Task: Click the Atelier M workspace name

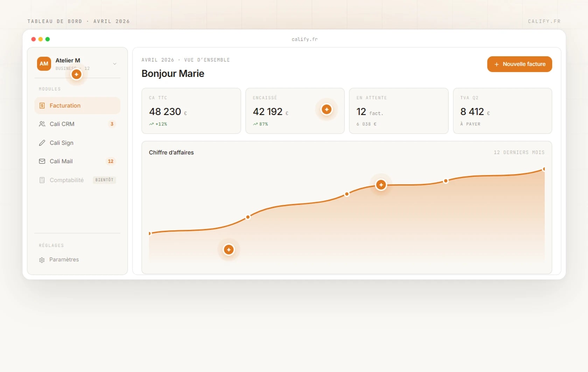Action: click(x=68, y=60)
